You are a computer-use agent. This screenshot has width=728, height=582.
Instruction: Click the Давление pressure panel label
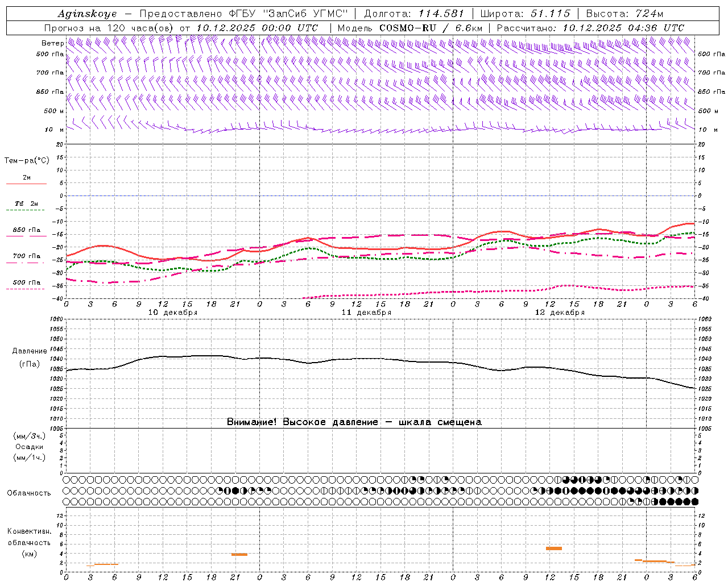click(30, 351)
